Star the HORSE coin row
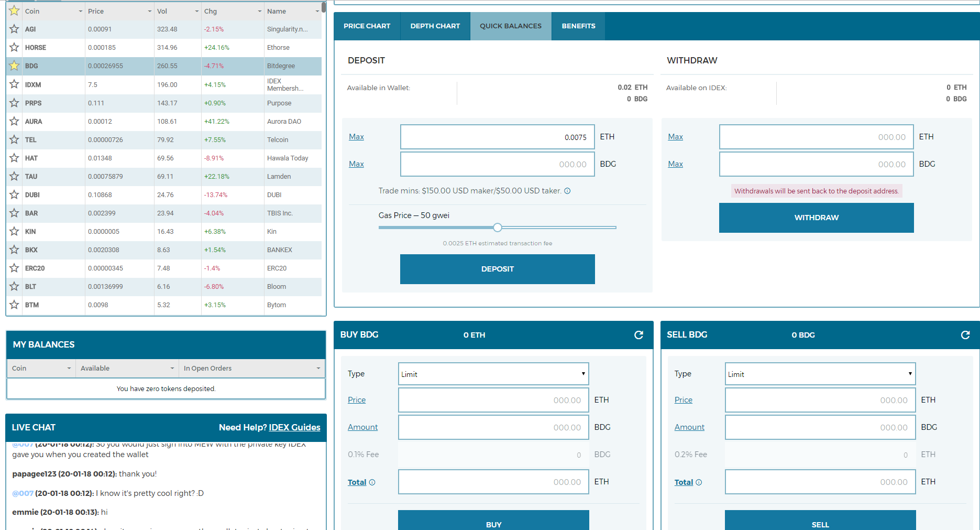 coord(14,48)
